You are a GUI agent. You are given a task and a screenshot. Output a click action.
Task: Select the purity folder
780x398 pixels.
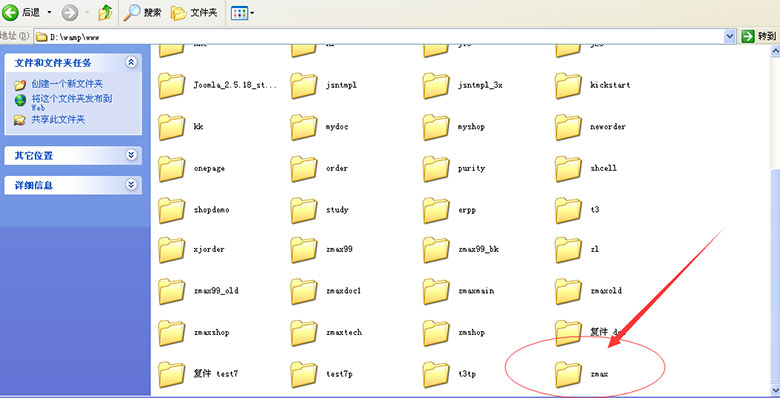point(453,169)
